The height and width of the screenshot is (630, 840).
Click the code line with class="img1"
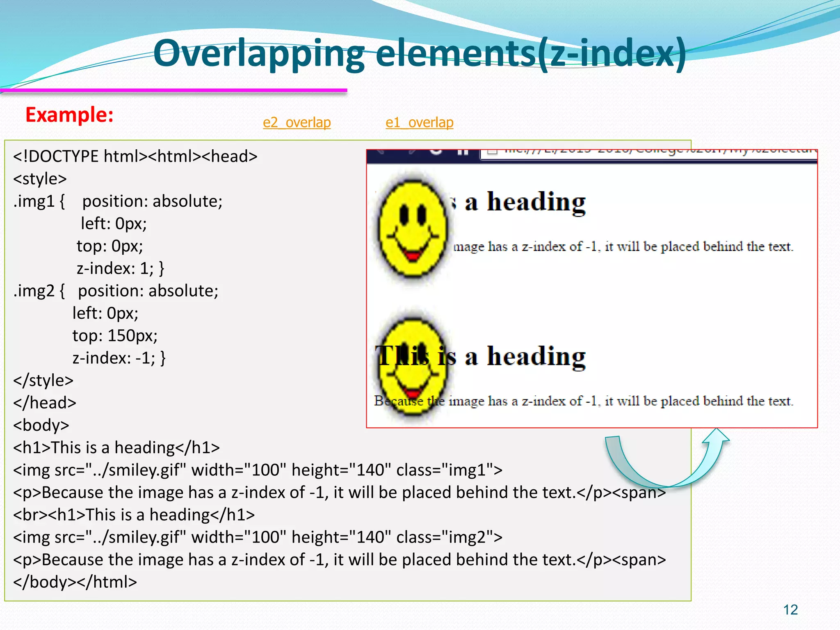pyautogui.click(x=258, y=470)
